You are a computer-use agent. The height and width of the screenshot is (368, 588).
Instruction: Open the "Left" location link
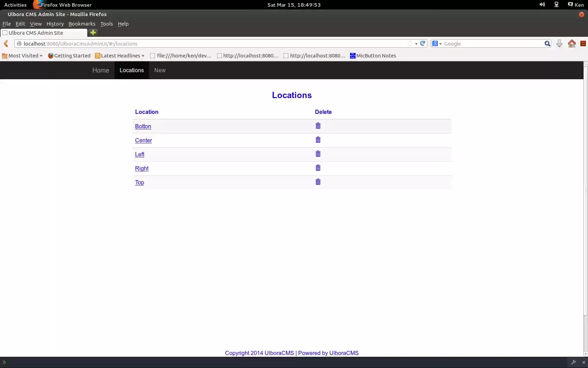click(140, 154)
